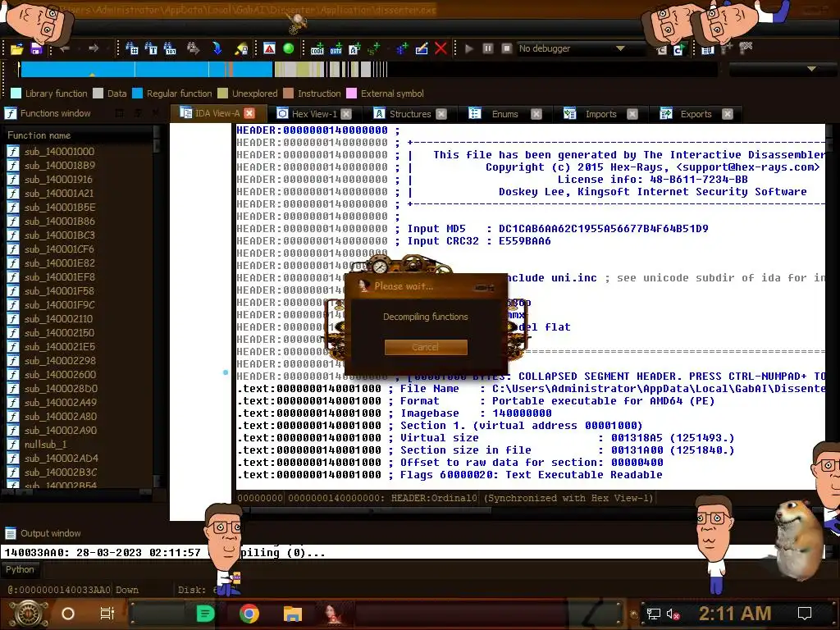Close the Hex View-1 tab
Image resolution: width=840 pixels, height=630 pixels.
(346, 114)
